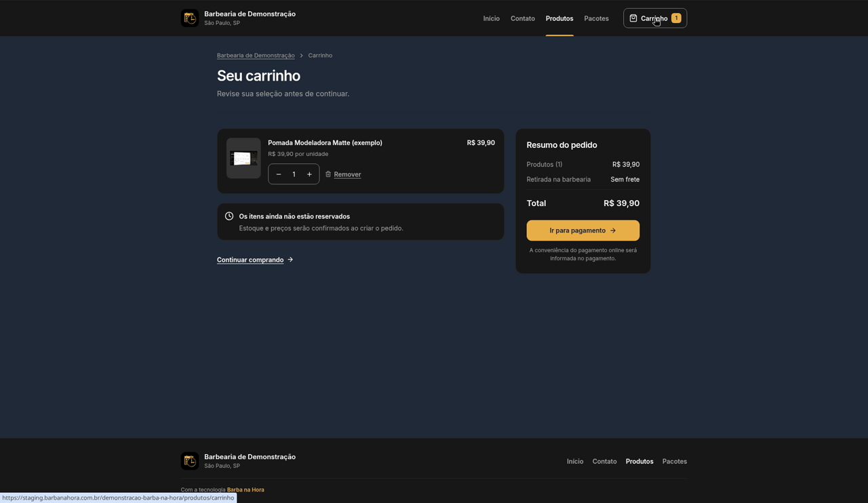Click Pacotes in the footer navigation
The image size is (868, 503).
675,462
